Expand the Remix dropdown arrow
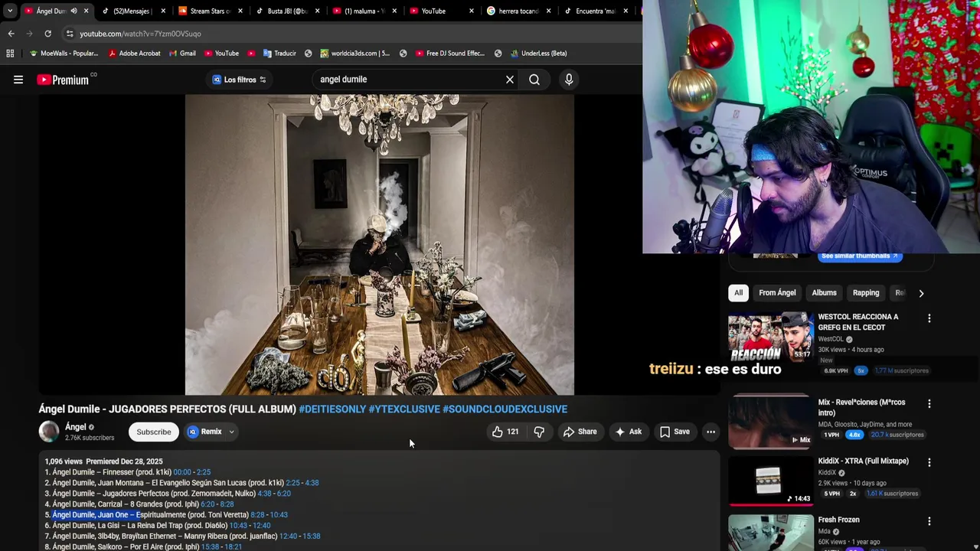Viewport: 980px width, 551px height. coord(231,432)
